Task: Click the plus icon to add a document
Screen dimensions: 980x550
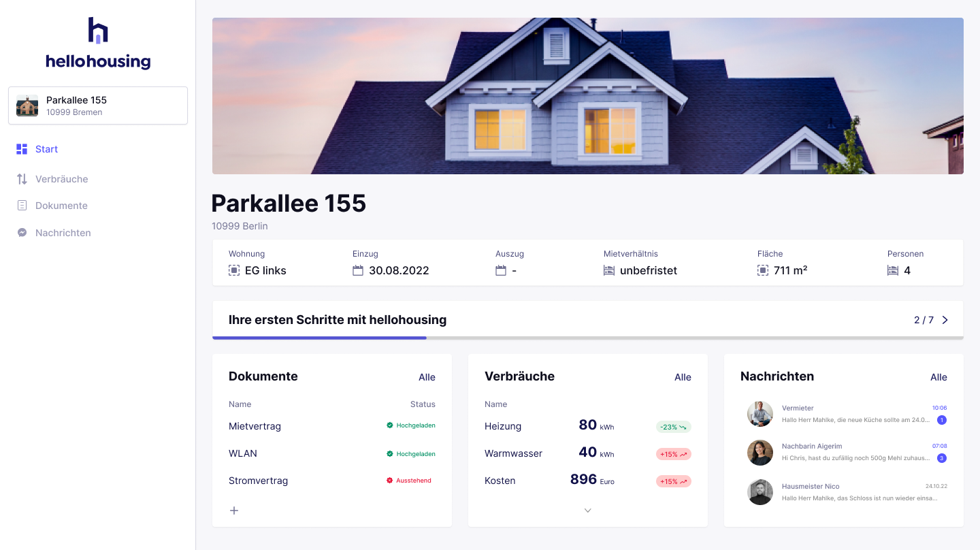Action: click(234, 510)
